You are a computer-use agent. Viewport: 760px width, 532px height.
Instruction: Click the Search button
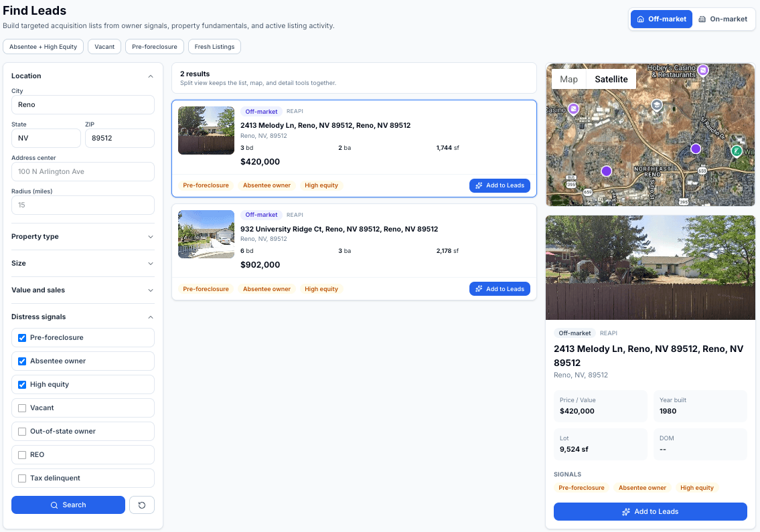[68, 505]
